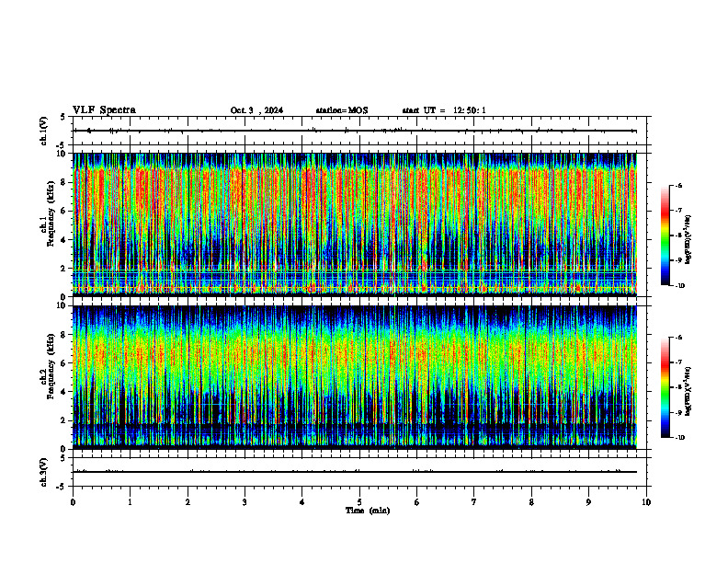Click the "start UT = 12:50: 1" text
The width and height of the screenshot is (728, 563).
coord(444,110)
